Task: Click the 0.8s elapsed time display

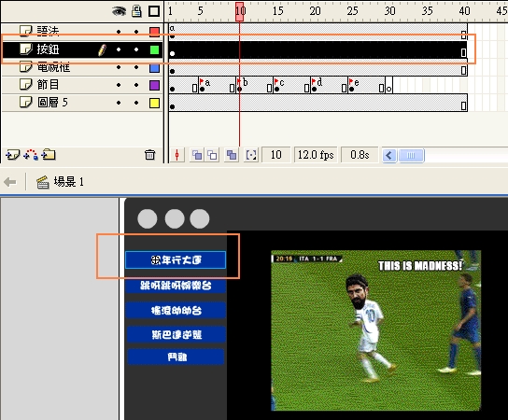Action: pyautogui.click(x=360, y=155)
